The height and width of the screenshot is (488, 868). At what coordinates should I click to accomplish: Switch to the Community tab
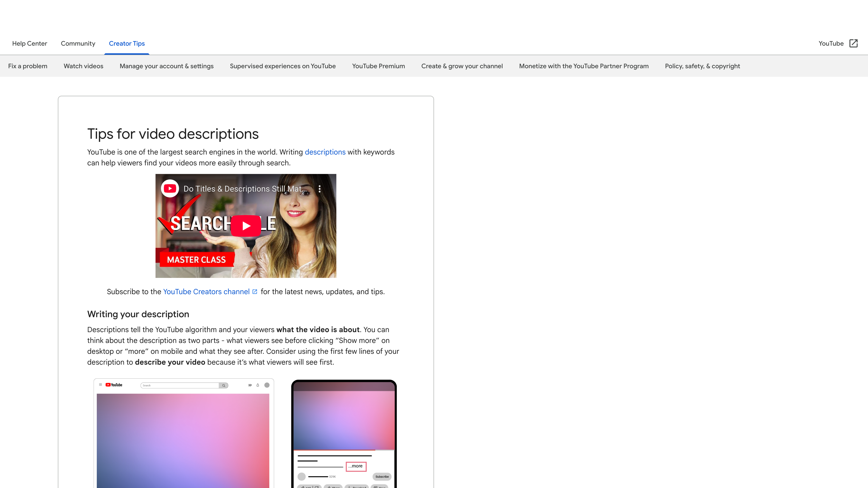click(78, 43)
